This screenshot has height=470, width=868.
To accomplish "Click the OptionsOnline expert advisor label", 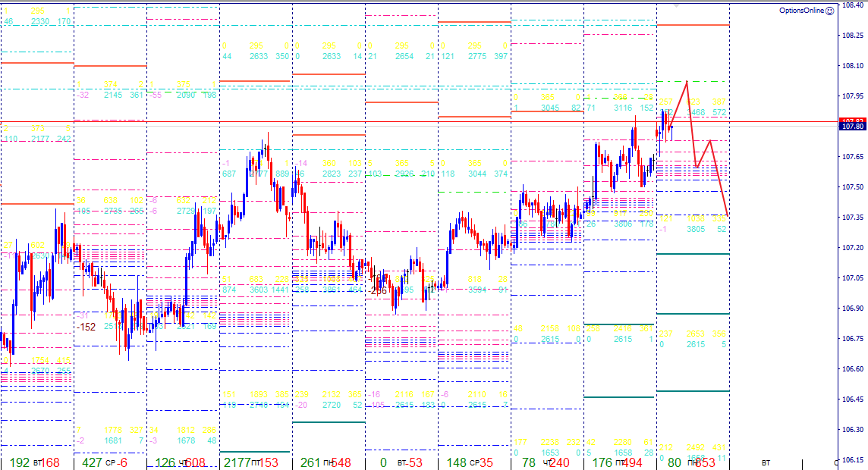I will pyautogui.click(x=801, y=11).
